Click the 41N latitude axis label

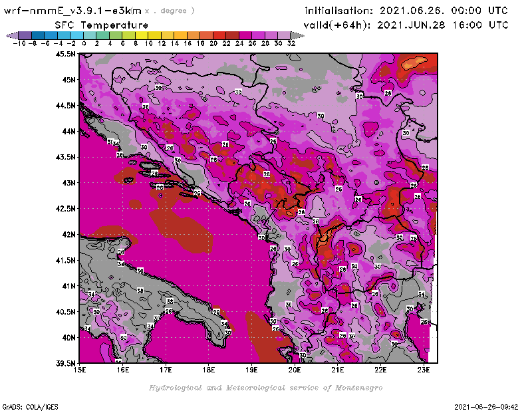(68, 286)
